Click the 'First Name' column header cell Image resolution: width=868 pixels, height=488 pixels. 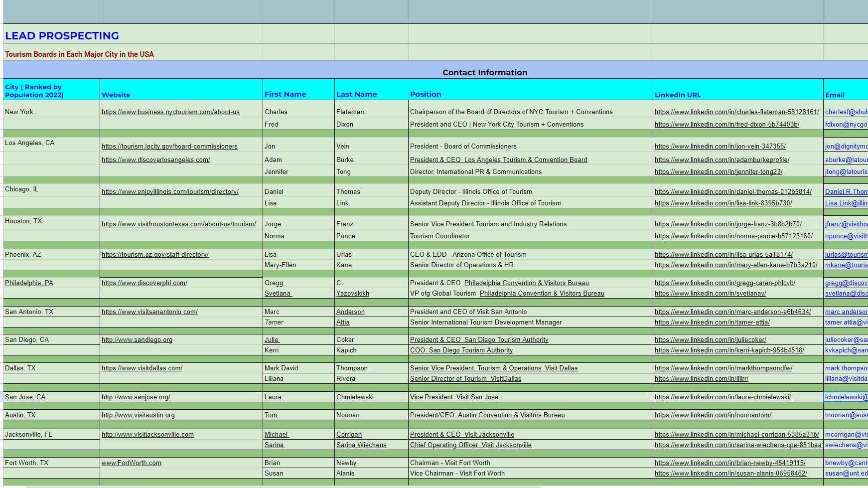click(x=298, y=90)
